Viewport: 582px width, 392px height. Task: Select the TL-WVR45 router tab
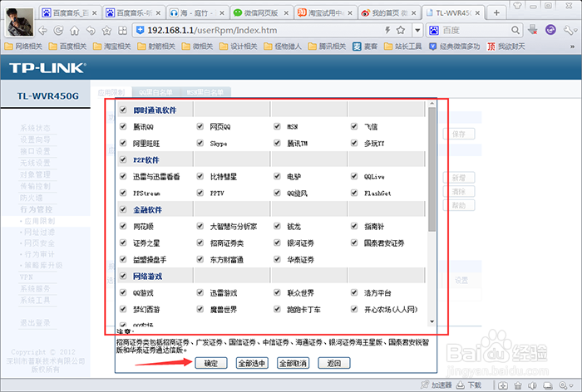tap(454, 13)
